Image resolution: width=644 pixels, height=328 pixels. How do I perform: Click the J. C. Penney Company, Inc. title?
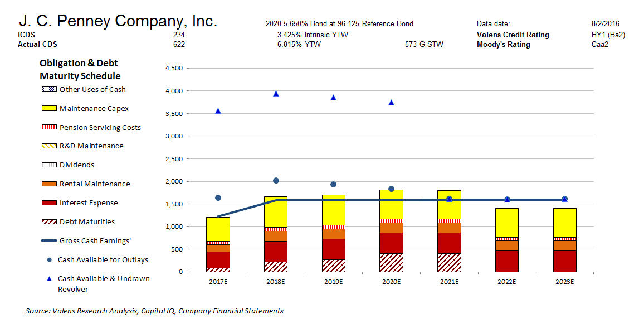pyautogui.click(x=118, y=21)
